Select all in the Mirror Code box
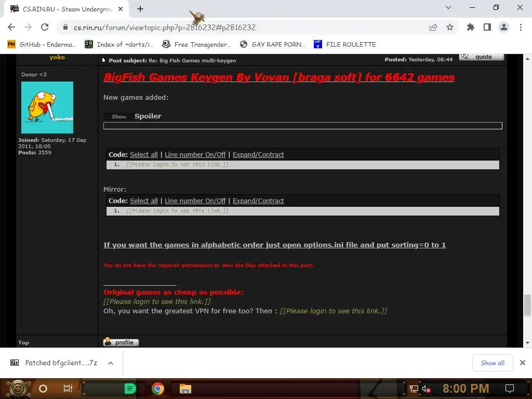The image size is (532, 399). click(144, 201)
